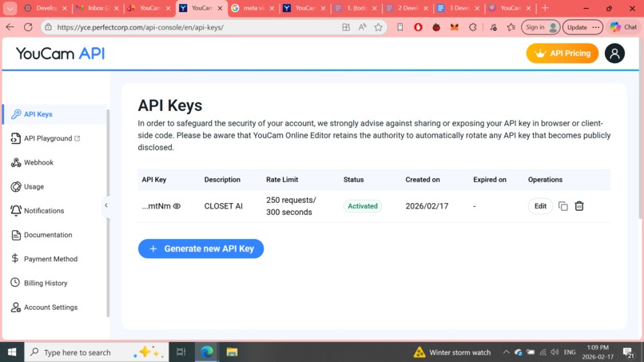Viewport: 644px width, 362px height.
Task: Click the browser Sign in button
Action: point(540,27)
